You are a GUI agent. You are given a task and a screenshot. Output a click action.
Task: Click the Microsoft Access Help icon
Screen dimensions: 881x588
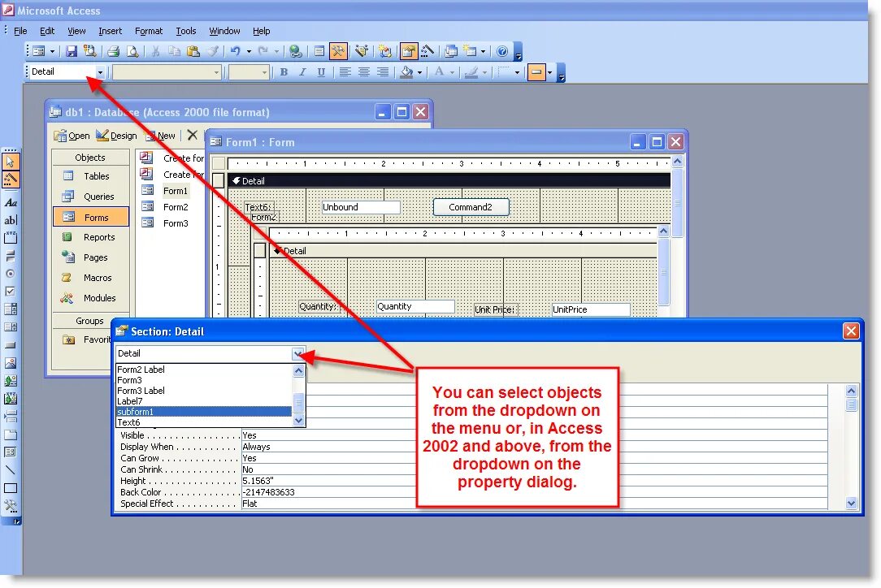[502, 52]
